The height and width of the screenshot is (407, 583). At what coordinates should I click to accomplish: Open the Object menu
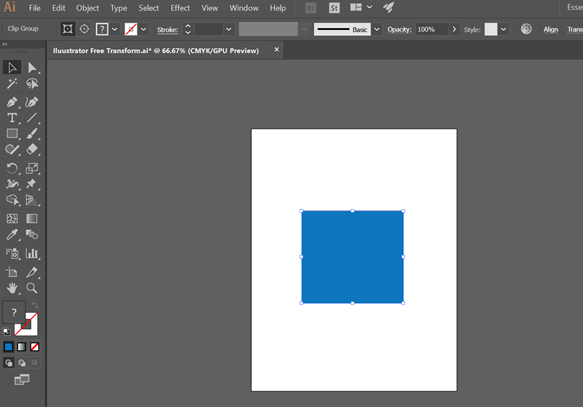87,8
